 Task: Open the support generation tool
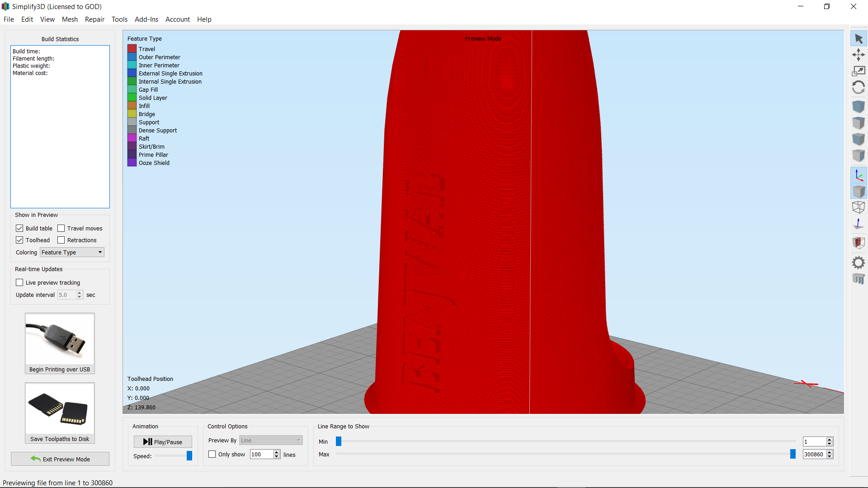point(859,279)
